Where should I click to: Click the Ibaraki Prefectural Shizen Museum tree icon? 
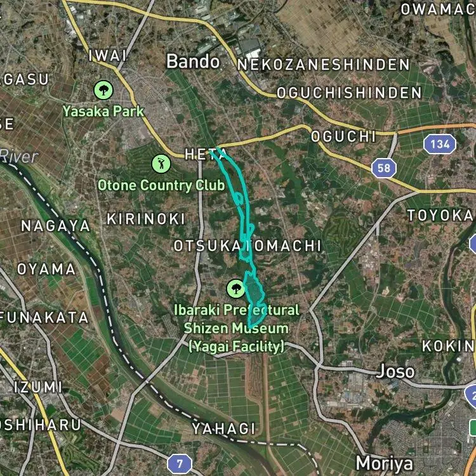click(236, 289)
